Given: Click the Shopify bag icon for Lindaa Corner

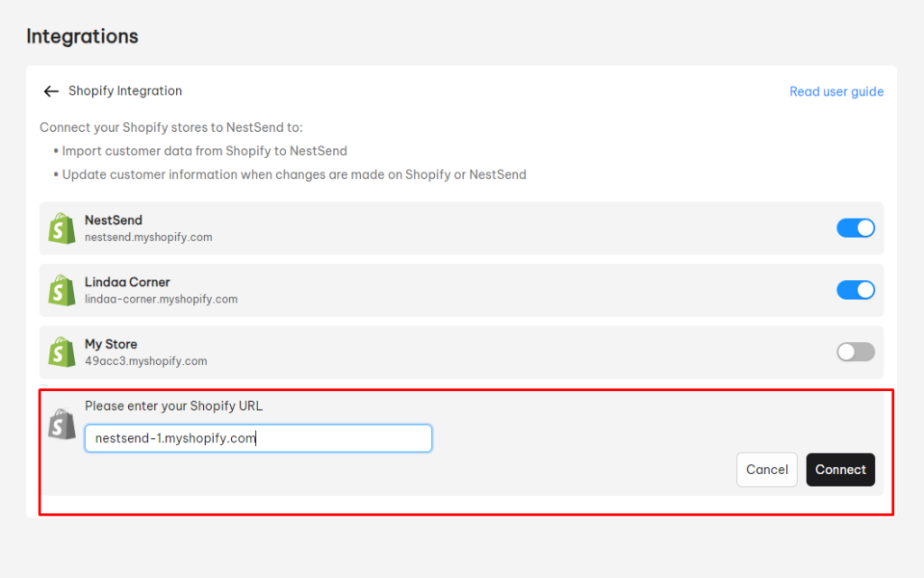Looking at the screenshot, I should pyautogui.click(x=62, y=290).
